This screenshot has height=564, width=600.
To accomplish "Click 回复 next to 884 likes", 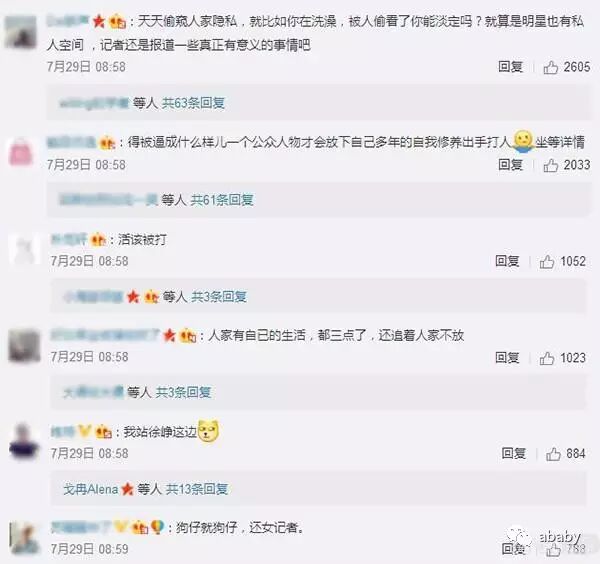I will 514,454.
